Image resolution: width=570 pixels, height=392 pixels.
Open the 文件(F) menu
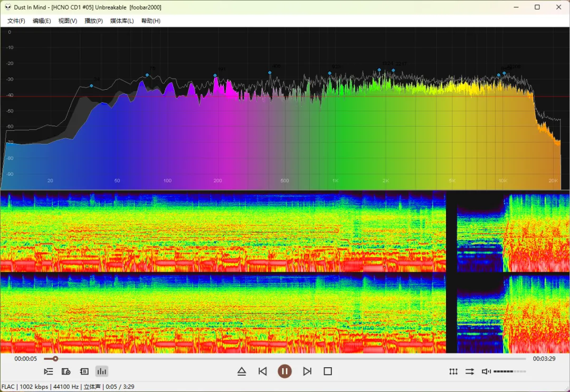[15, 21]
